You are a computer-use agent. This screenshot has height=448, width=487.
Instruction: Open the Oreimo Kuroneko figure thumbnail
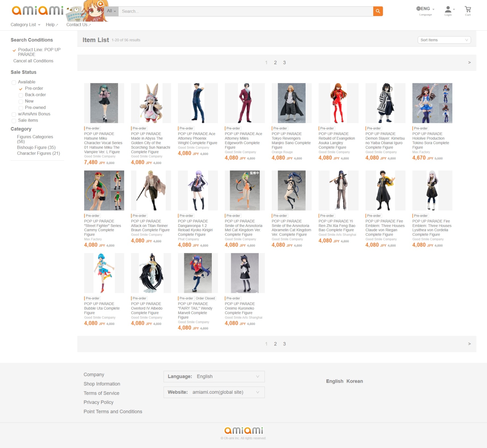click(245, 273)
